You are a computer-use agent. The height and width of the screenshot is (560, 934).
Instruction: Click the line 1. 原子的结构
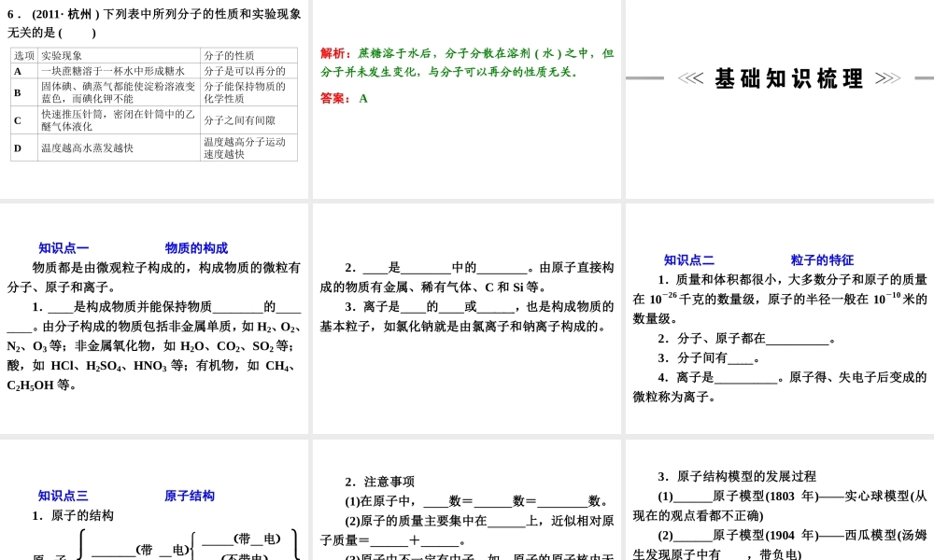click(x=73, y=515)
